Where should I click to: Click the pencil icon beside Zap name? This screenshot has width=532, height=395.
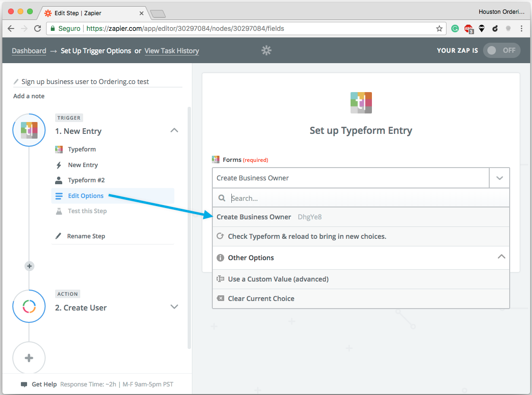(x=16, y=82)
